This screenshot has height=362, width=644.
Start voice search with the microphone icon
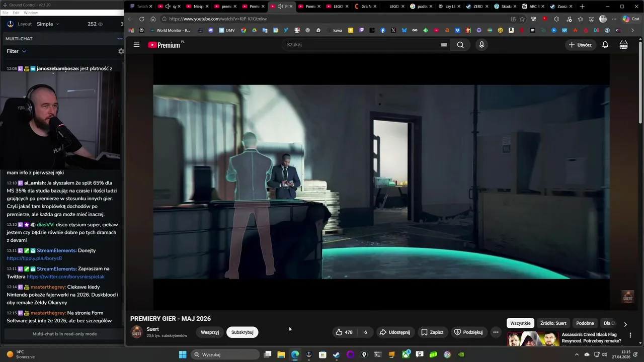point(481,45)
